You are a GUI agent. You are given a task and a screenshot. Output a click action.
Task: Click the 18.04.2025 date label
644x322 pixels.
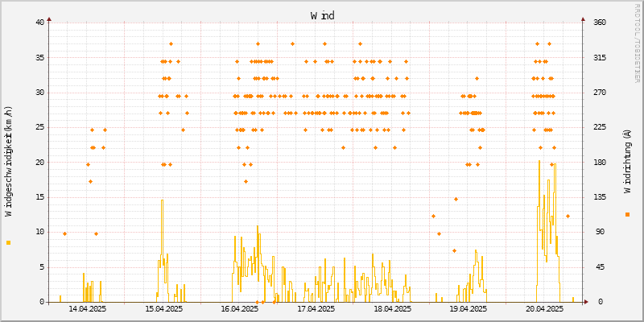pos(392,308)
